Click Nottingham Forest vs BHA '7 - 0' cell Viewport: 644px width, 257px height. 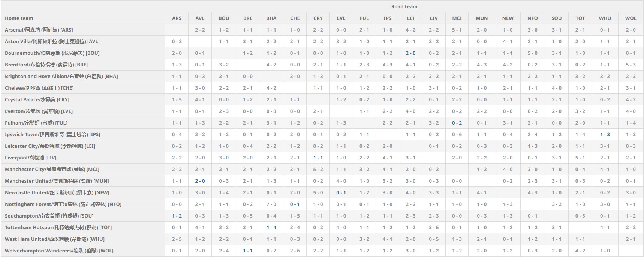271,204
